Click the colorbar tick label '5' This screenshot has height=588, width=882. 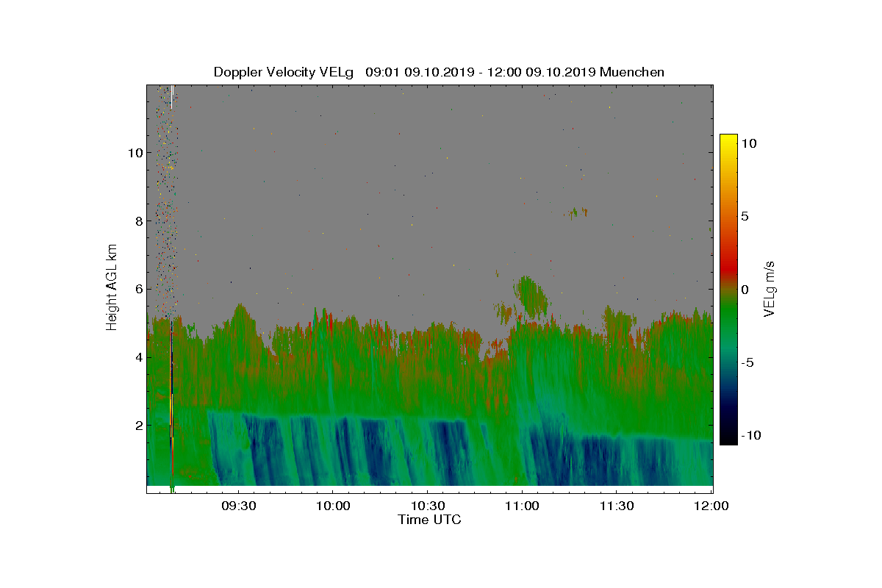pyautogui.click(x=744, y=217)
